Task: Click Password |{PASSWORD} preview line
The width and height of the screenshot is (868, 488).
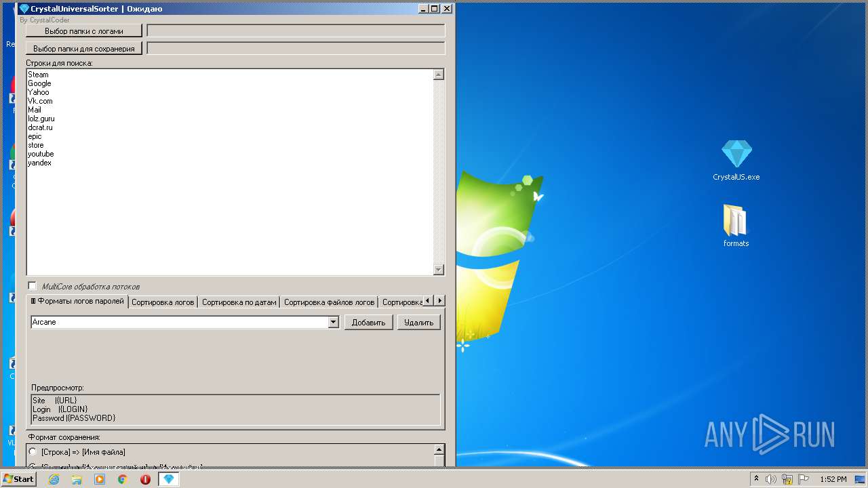Action: [x=74, y=418]
